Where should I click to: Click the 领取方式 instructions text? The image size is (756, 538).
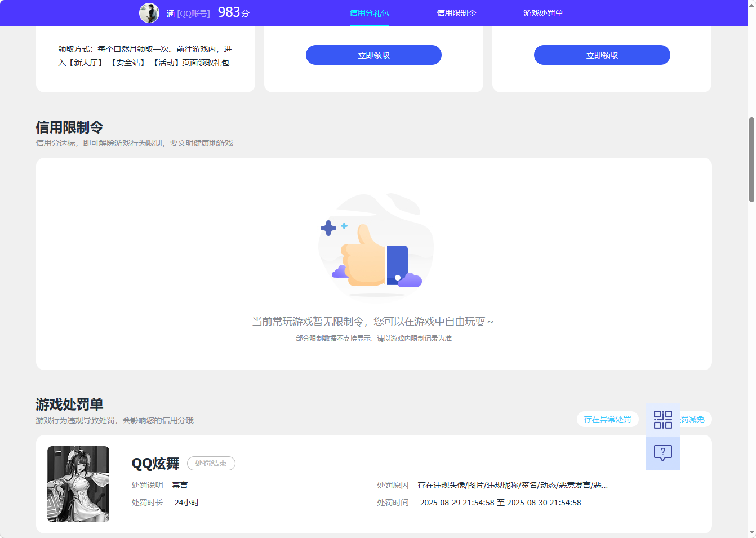point(145,56)
